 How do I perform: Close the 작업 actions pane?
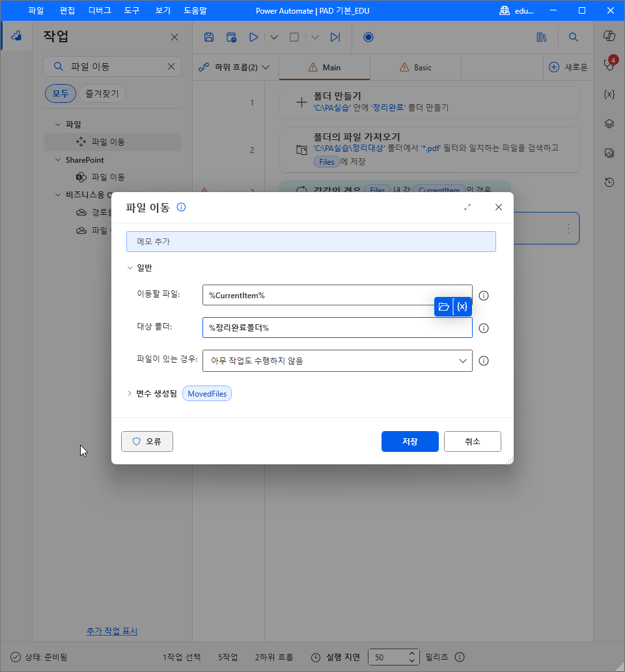tap(174, 37)
